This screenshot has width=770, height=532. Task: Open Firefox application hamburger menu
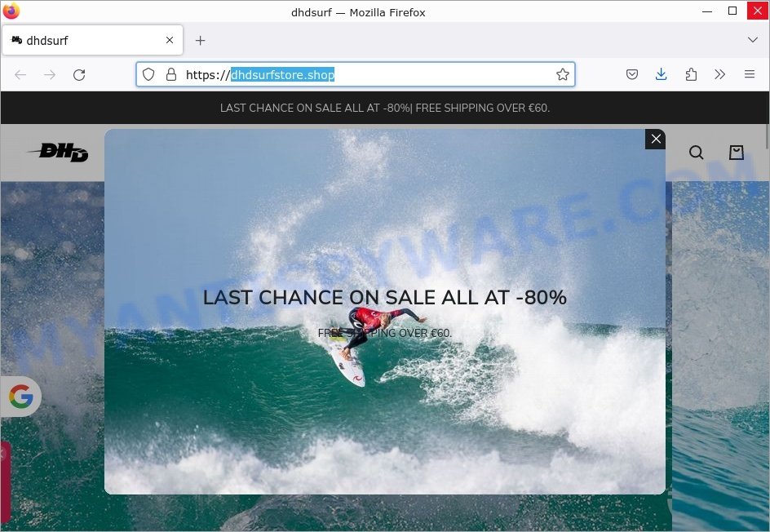point(750,74)
